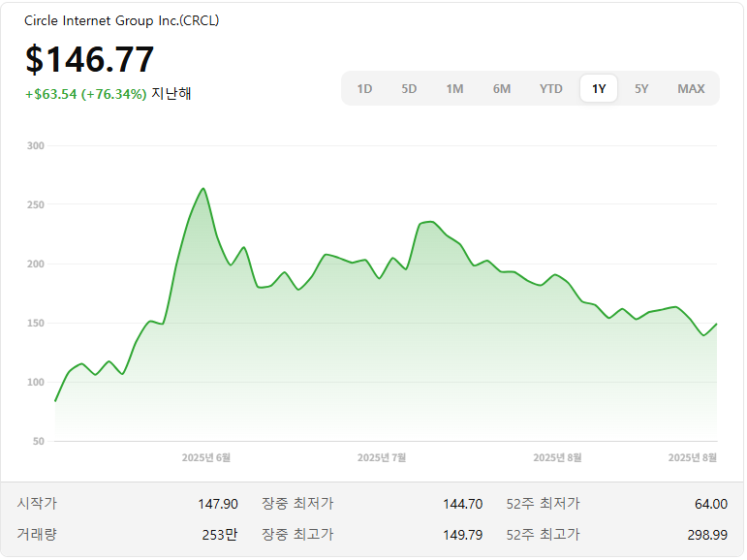Viewport: 747px width, 560px height.
Task: Click the 지난해 period label
Action: pos(171,93)
